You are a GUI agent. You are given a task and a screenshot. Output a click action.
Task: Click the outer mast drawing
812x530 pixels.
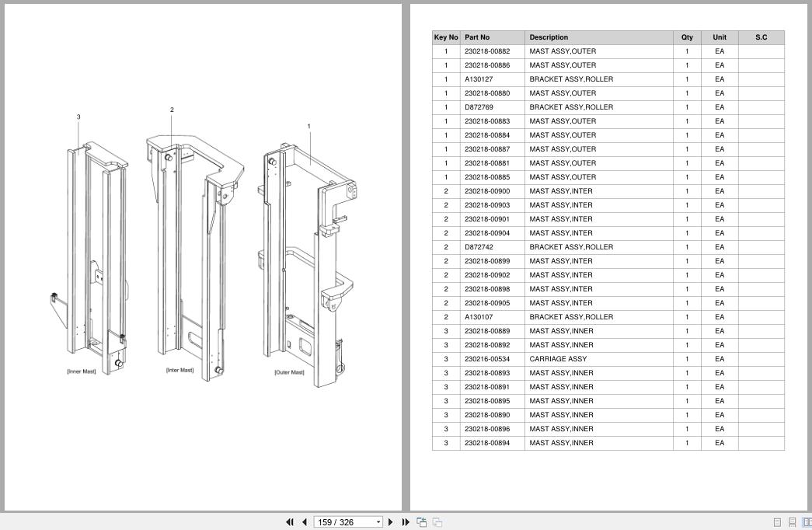[x=307, y=264]
